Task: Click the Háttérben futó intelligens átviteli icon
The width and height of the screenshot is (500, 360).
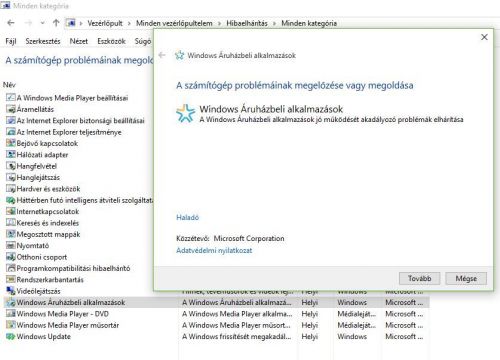Action: tap(11, 200)
